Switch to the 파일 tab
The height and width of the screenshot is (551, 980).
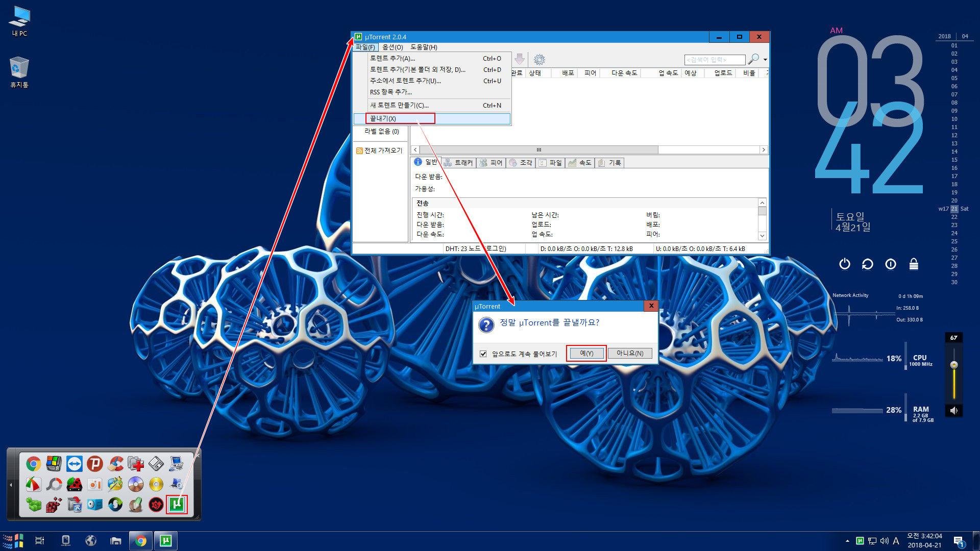point(550,162)
